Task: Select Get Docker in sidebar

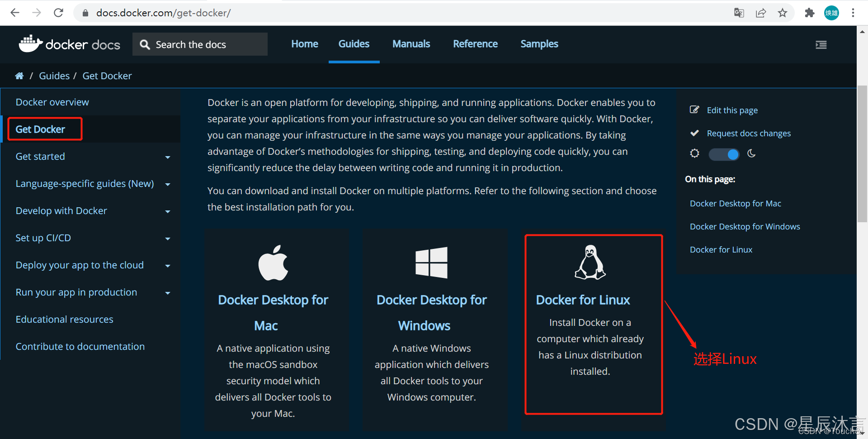Action: 40,129
